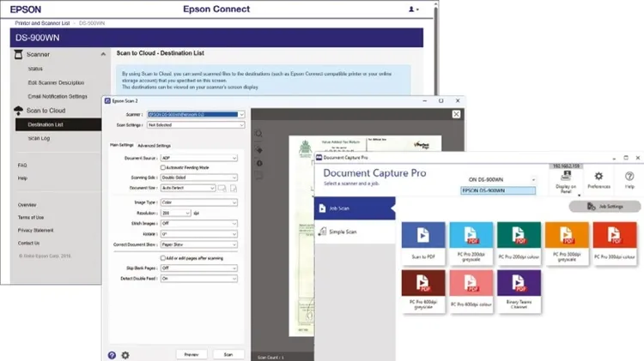Open the Epson Scan 2 settings gear icon
This screenshot has height=361, width=644.
click(x=125, y=354)
